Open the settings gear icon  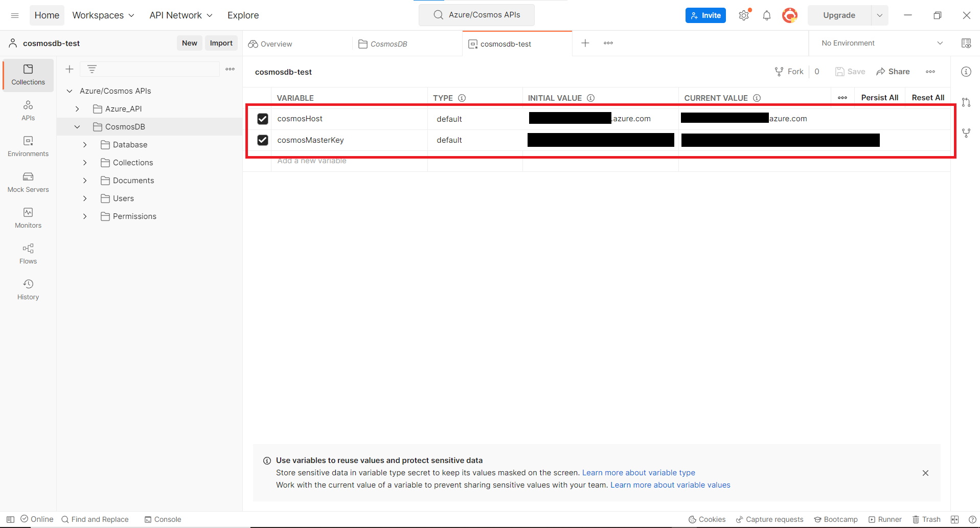click(x=744, y=15)
